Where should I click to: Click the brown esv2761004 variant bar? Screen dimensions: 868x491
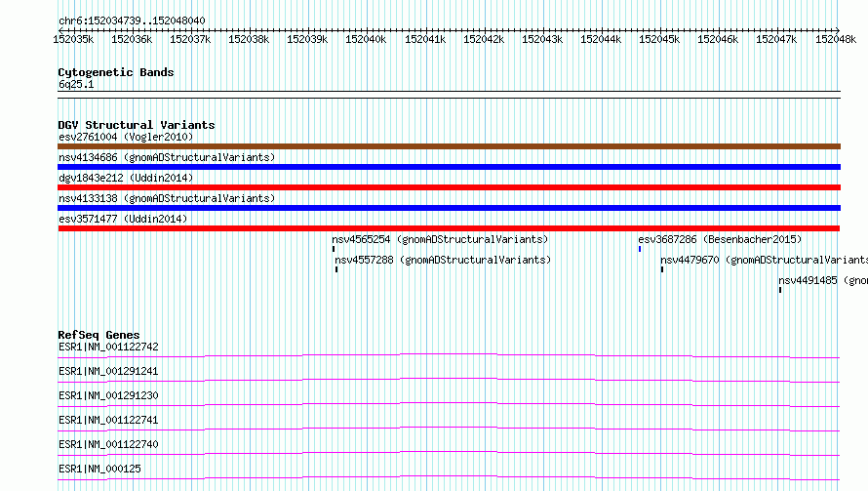tap(449, 146)
